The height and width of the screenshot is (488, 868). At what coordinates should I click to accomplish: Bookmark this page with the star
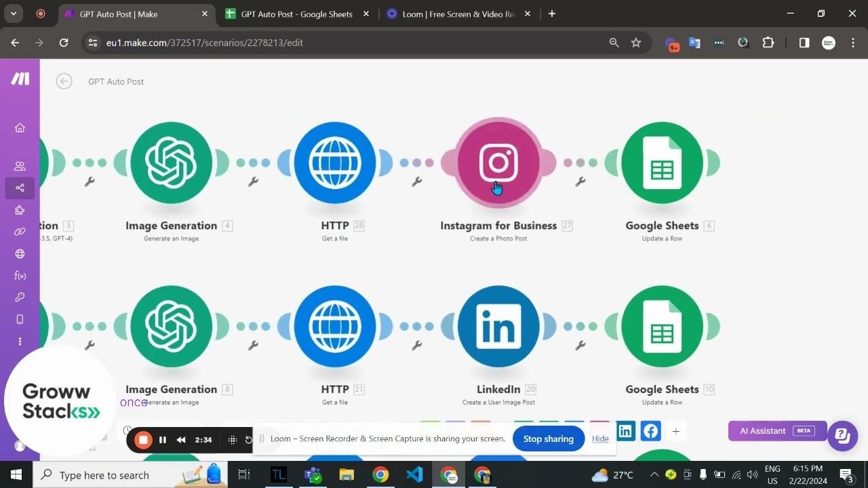pyautogui.click(x=636, y=43)
